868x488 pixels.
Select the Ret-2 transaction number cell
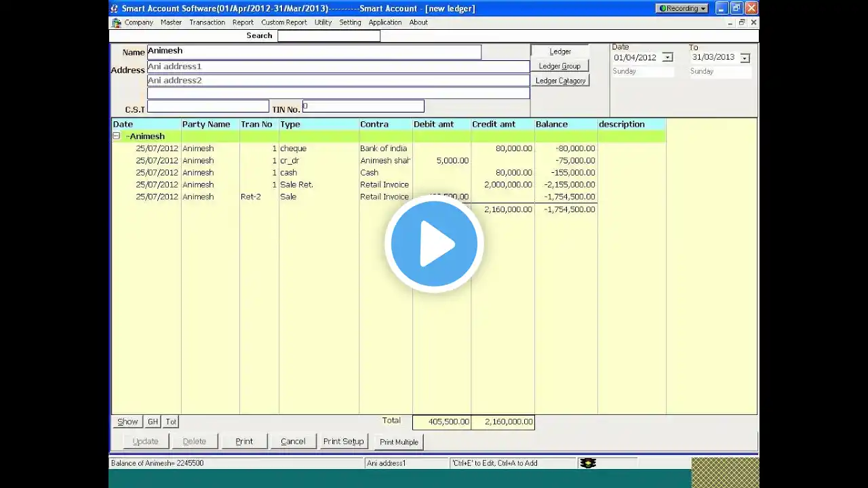(259, 197)
